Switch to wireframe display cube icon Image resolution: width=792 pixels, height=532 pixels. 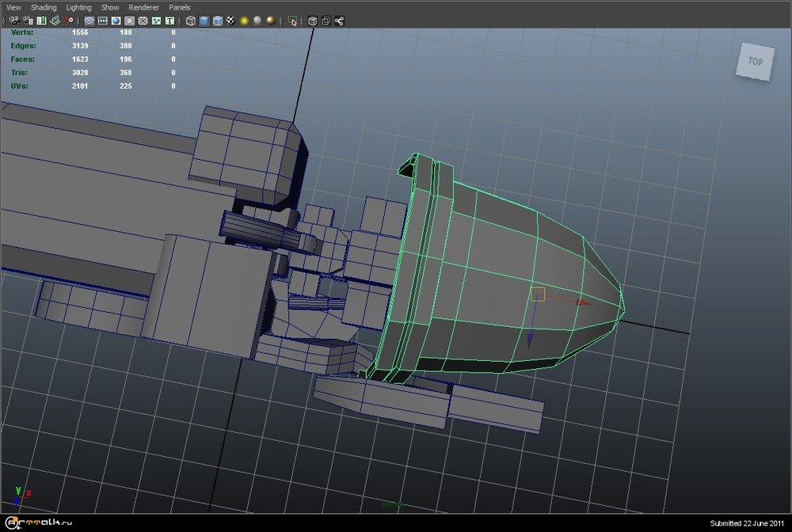coord(191,21)
